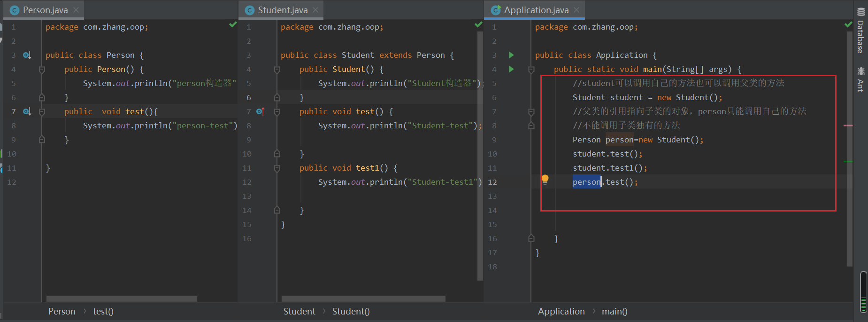Click line number 12 in Application.java gutter
Screen dimensions: 868x322
pyautogui.click(x=492, y=182)
